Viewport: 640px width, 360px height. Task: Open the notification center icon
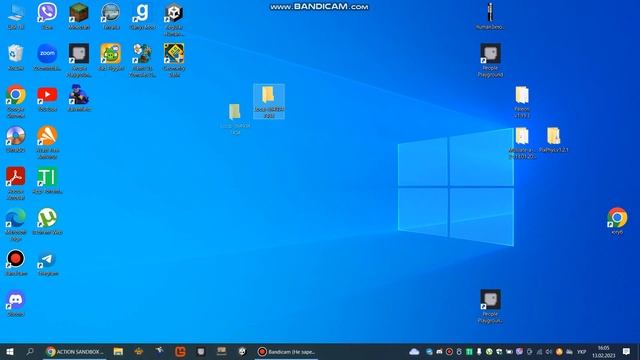[627, 351]
